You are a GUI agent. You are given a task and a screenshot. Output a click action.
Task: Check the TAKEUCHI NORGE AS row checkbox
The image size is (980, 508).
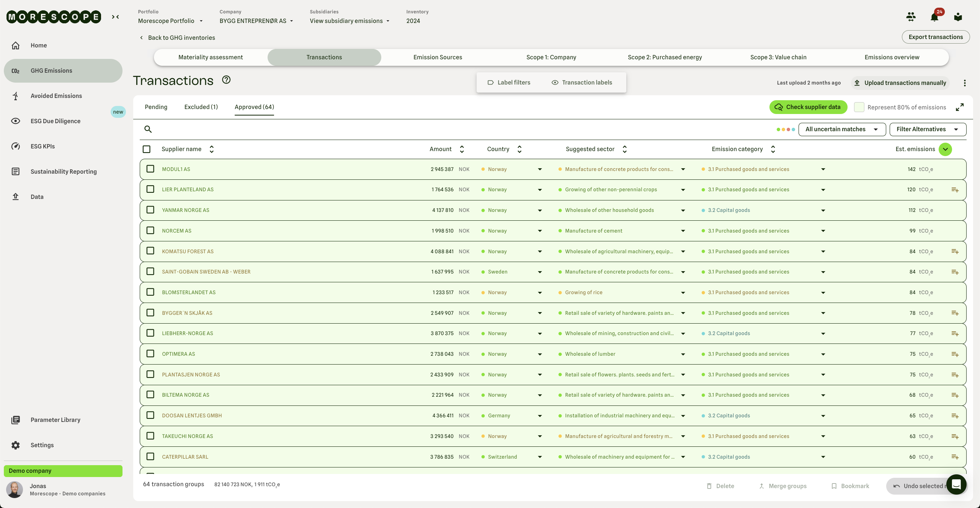tap(150, 436)
